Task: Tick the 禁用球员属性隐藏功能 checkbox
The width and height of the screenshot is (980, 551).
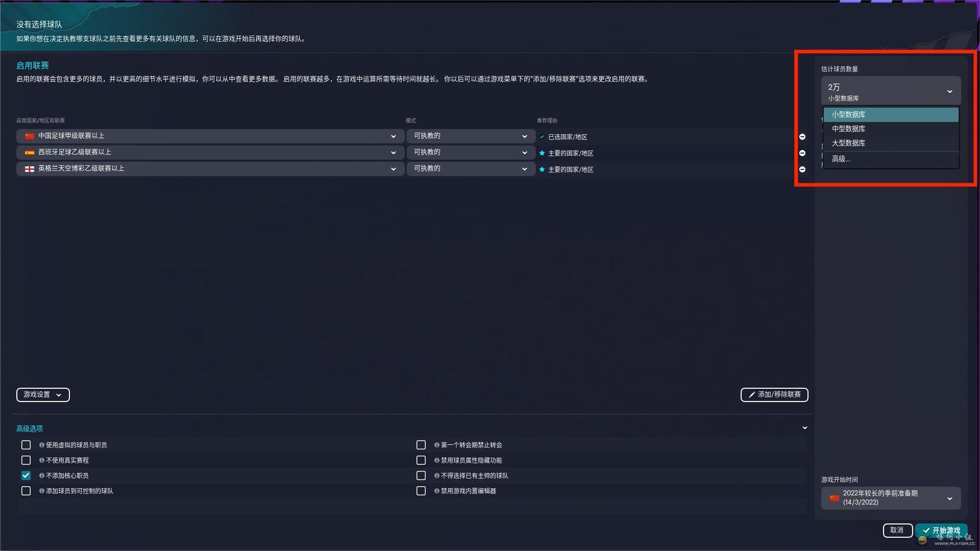Action: (421, 460)
